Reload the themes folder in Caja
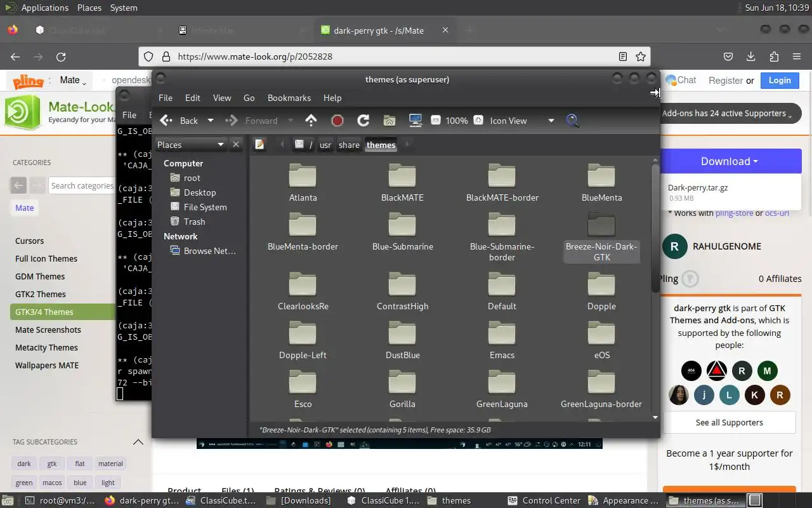Screen dimensions: 812x508 click(x=363, y=121)
